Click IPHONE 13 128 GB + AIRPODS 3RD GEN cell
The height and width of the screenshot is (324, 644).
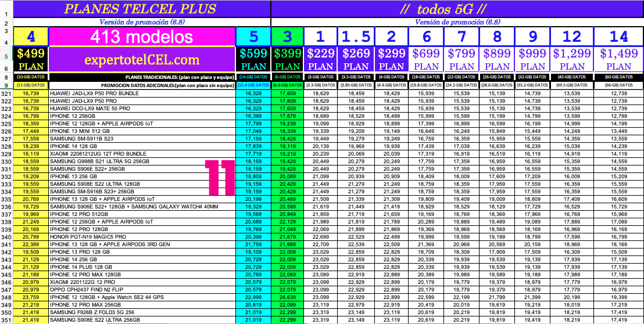pos(142,244)
